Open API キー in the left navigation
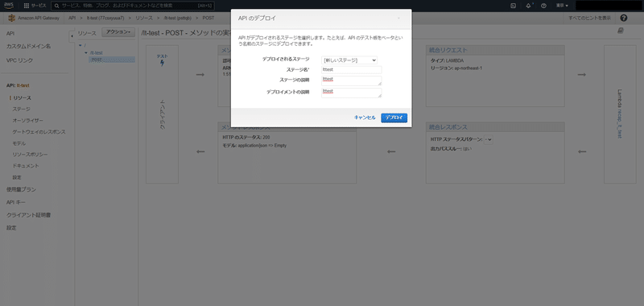Image resolution: width=644 pixels, height=306 pixels. pos(15,202)
